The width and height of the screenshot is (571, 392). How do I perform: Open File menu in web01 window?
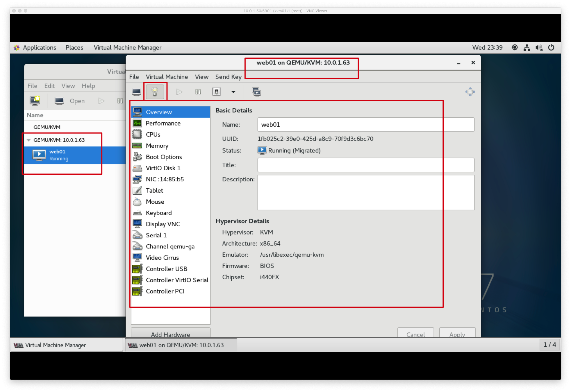tap(134, 77)
